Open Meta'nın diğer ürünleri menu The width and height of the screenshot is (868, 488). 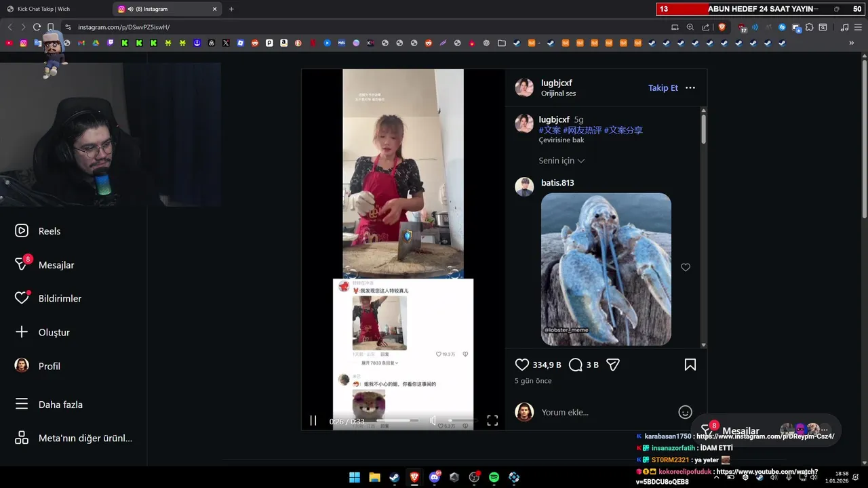(73, 438)
